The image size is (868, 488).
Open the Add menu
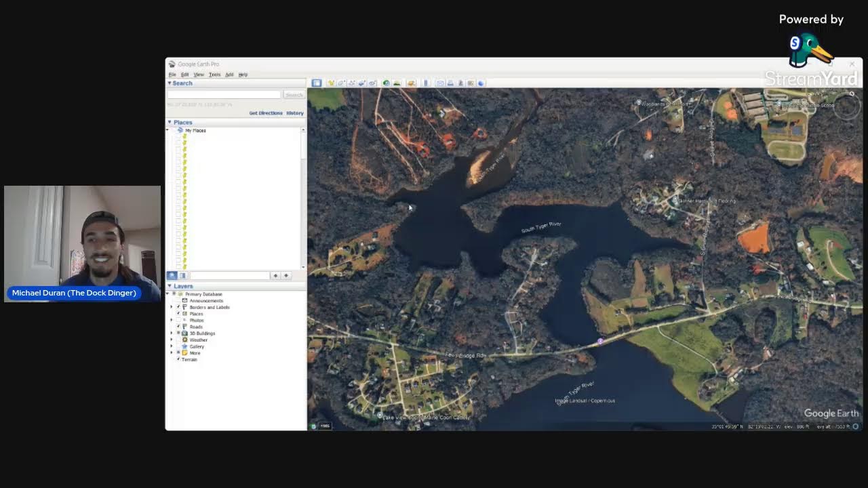coord(229,75)
